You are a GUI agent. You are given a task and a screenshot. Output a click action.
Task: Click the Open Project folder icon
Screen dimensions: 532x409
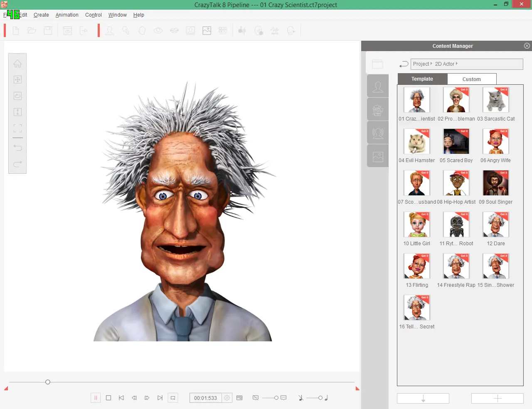pyautogui.click(x=32, y=30)
